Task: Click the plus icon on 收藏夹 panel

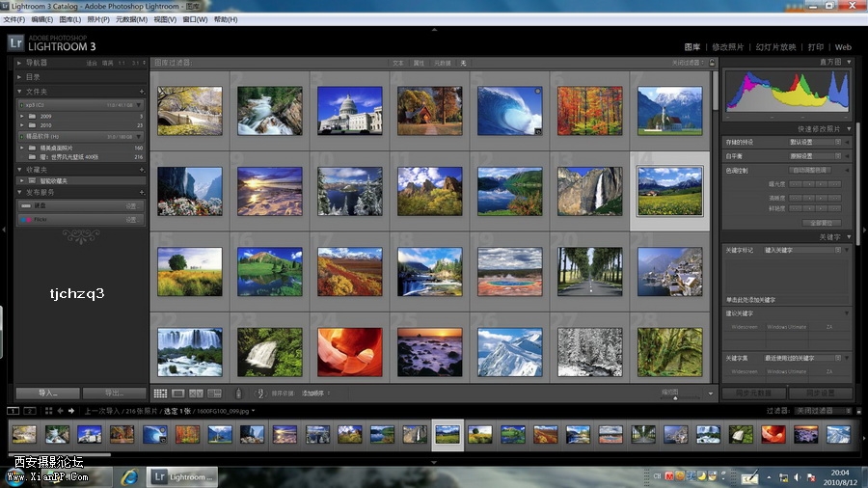Action: (142, 170)
